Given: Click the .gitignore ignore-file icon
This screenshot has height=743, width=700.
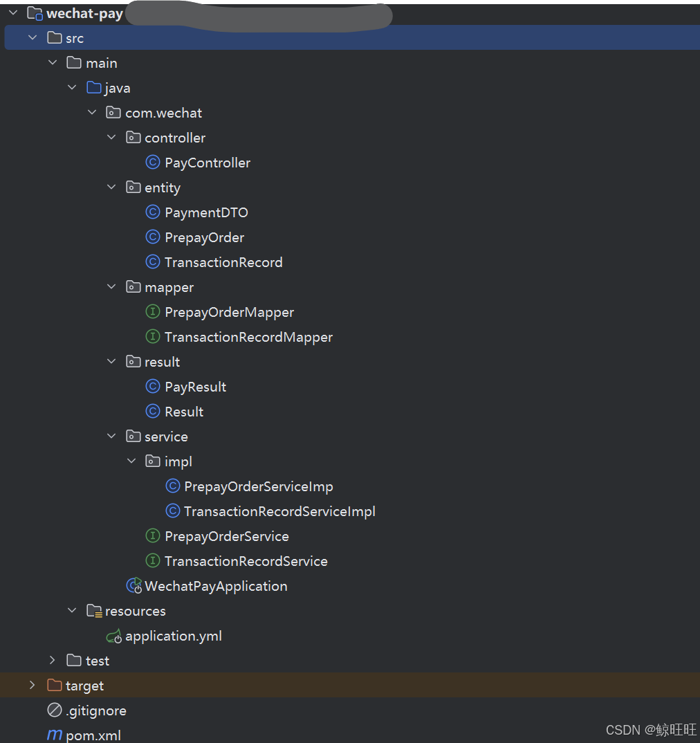Looking at the screenshot, I should pos(55,710).
